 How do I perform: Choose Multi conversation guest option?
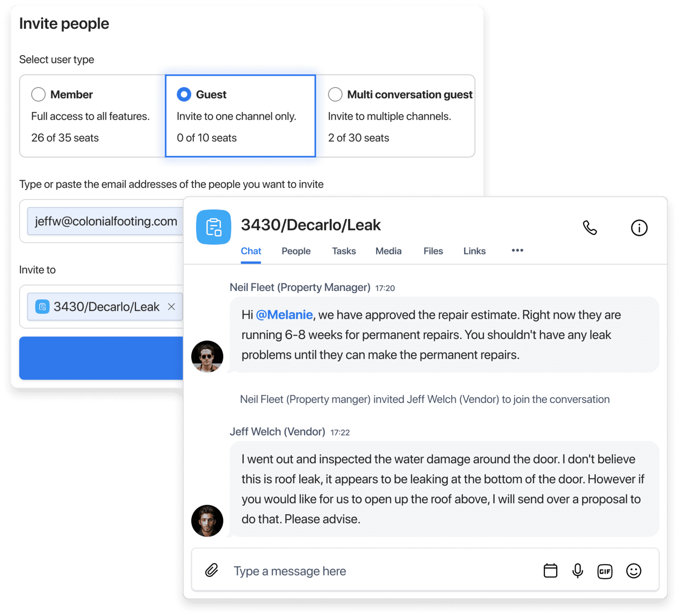335,94
